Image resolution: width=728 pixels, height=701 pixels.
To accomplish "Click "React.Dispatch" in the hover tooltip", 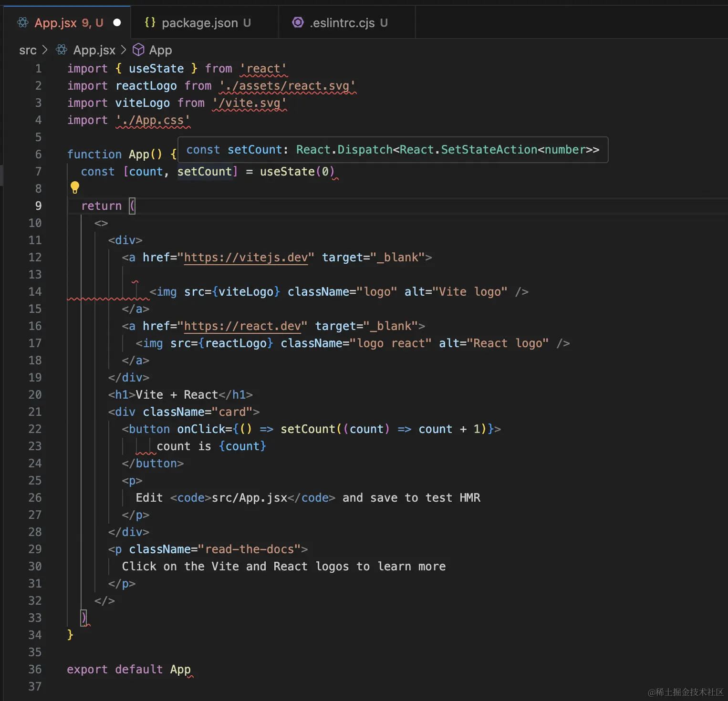I will [x=344, y=150].
